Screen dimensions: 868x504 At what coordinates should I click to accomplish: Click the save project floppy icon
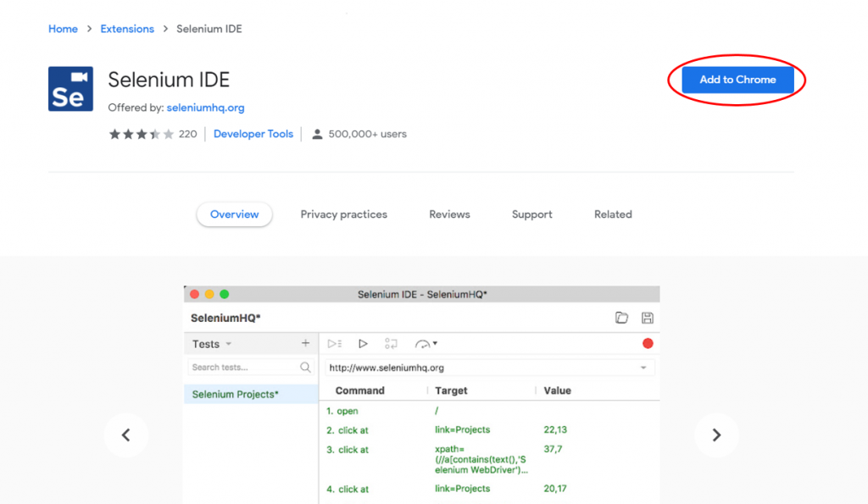(x=647, y=318)
